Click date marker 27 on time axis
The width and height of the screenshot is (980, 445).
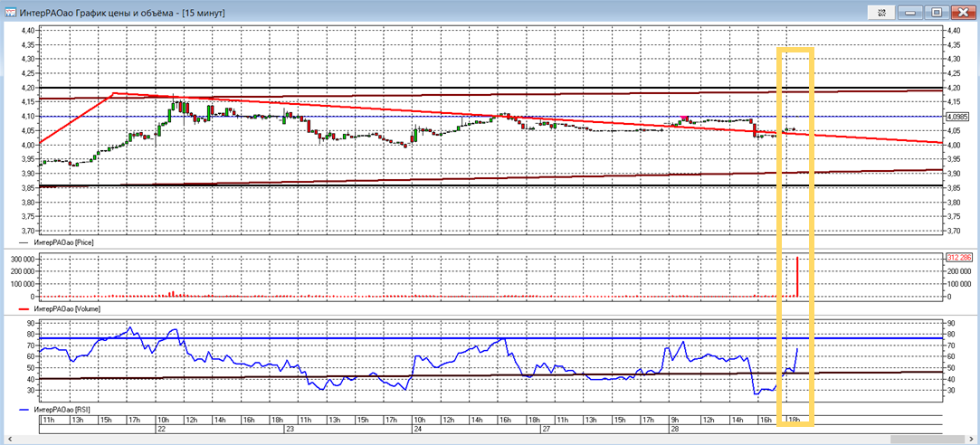coord(546,429)
